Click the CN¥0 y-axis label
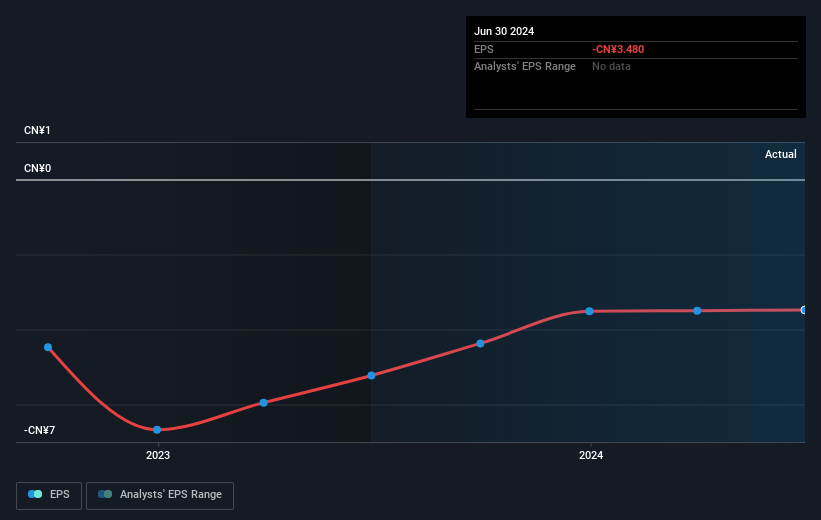This screenshot has width=821, height=520. tap(38, 169)
